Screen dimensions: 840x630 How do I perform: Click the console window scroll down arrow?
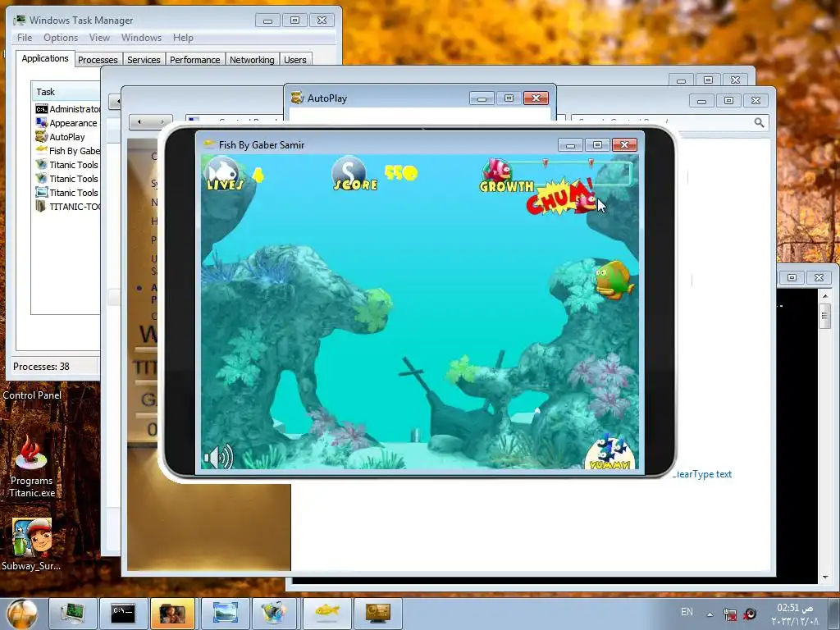click(x=825, y=577)
